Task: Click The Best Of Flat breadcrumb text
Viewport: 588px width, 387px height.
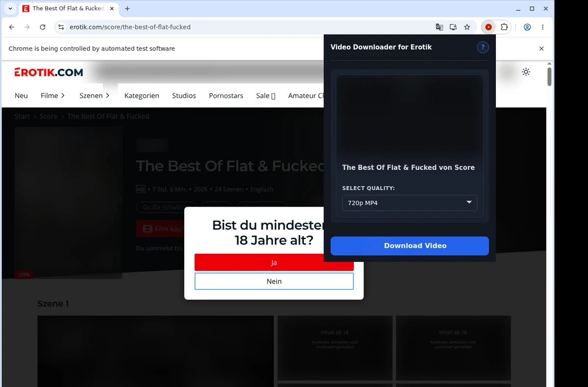Action: click(108, 116)
